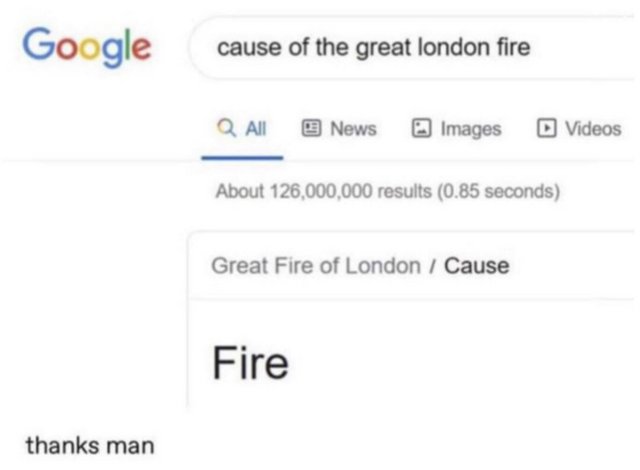The height and width of the screenshot is (470, 640).
Task: Select the All results tab label
Action: point(257,129)
